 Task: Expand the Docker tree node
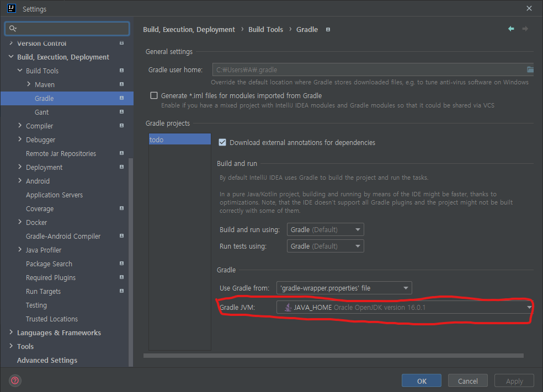20,222
